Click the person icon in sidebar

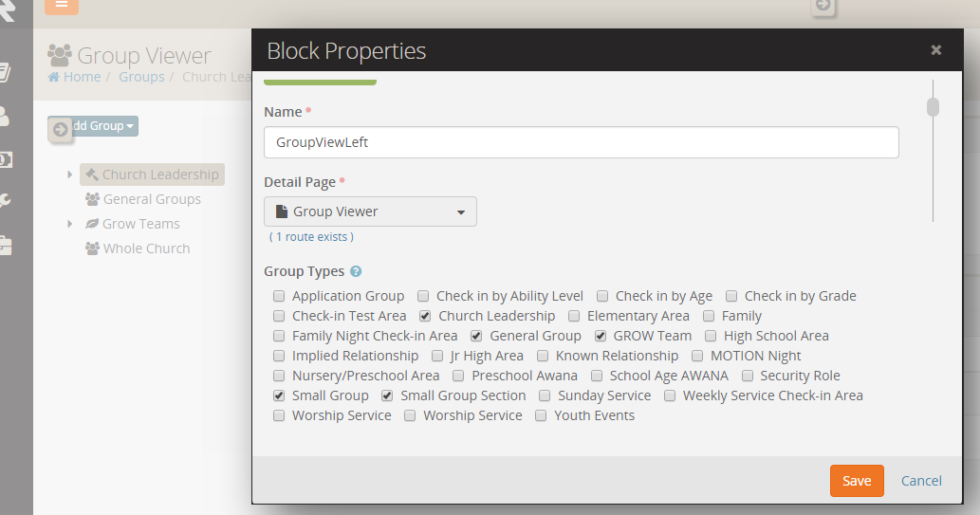click(5, 117)
